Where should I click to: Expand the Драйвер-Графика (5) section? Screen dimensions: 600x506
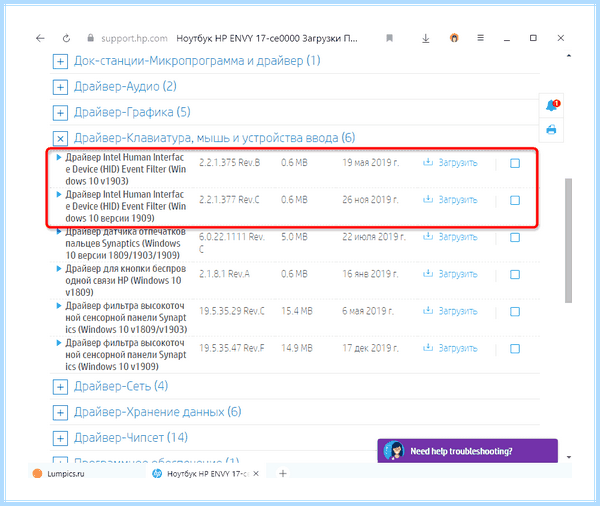60,113
